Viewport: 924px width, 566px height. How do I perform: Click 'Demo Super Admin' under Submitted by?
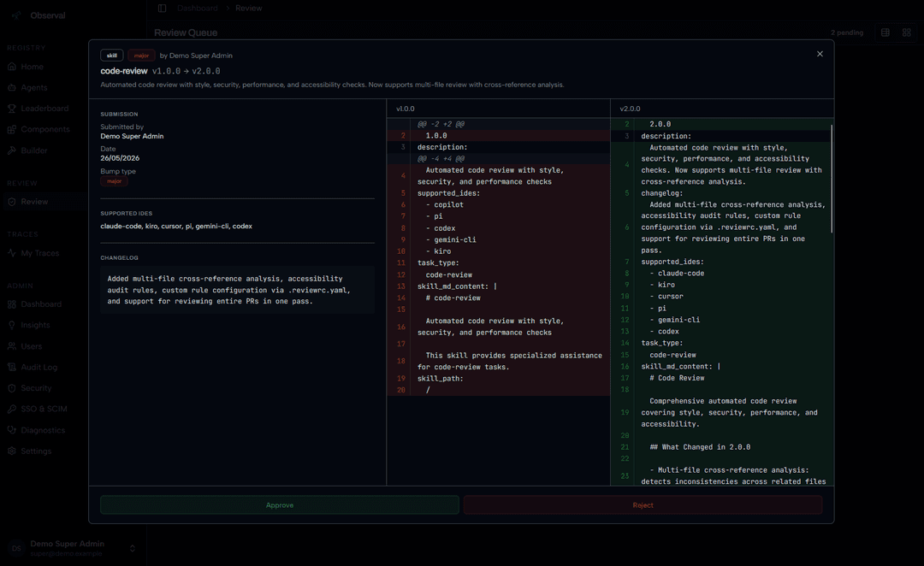click(132, 136)
